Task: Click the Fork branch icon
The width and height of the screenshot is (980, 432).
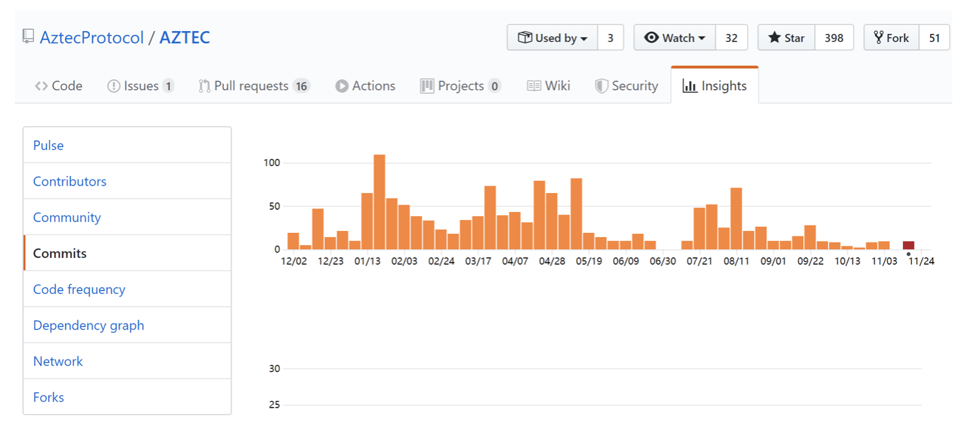Action: 879,38
